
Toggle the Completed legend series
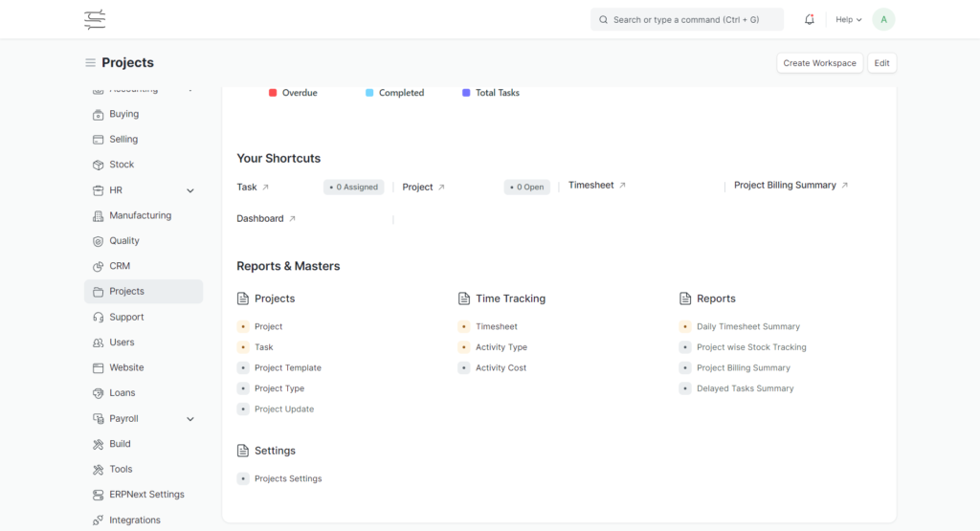coord(394,93)
